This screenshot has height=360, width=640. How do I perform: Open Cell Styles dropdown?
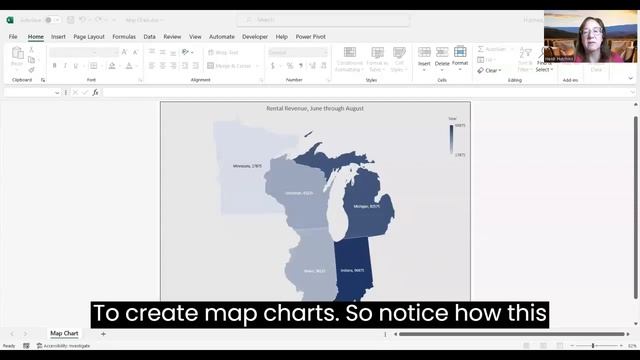(399, 60)
